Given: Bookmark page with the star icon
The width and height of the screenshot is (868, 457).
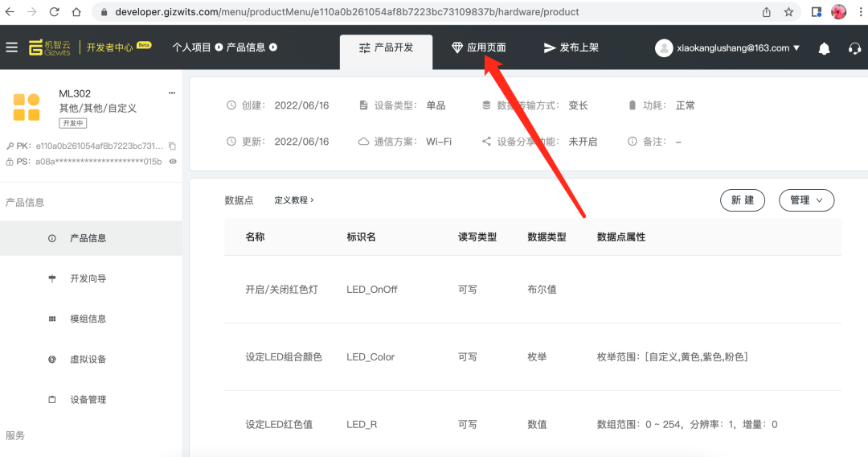Looking at the screenshot, I should pyautogui.click(x=788, y=12).
